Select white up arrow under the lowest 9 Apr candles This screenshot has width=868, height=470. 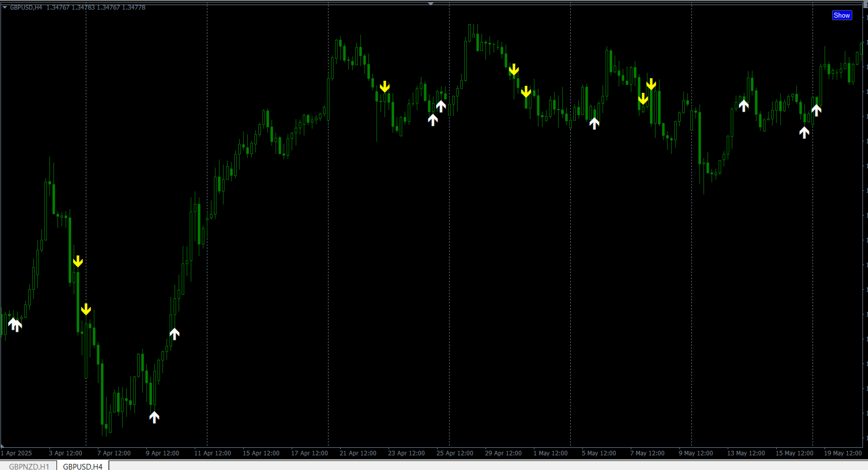click(154, 417)
